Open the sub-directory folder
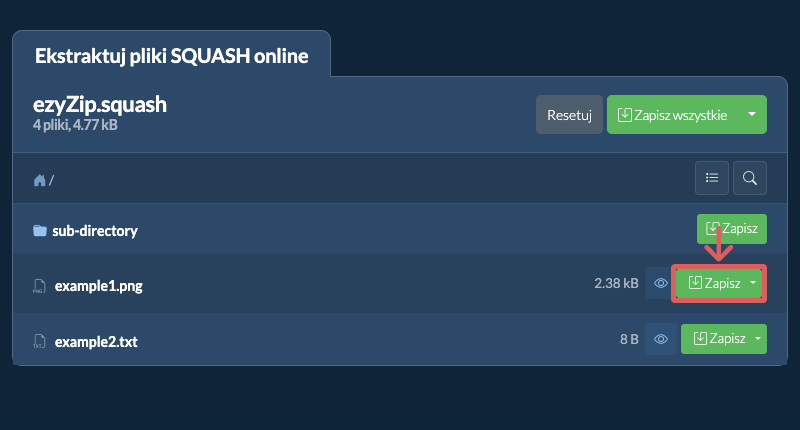The height and width of the screenshot is (430, 800). [x=95, y=231]
